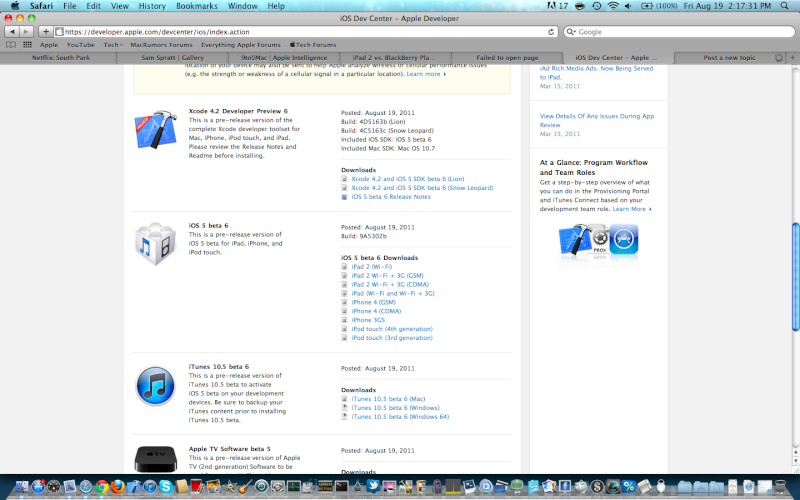Image resolution: width=800 pixels, height=500 pixels.
Task: Click the vertical scrollbar thumb
Action: click(x=795, y=277)
